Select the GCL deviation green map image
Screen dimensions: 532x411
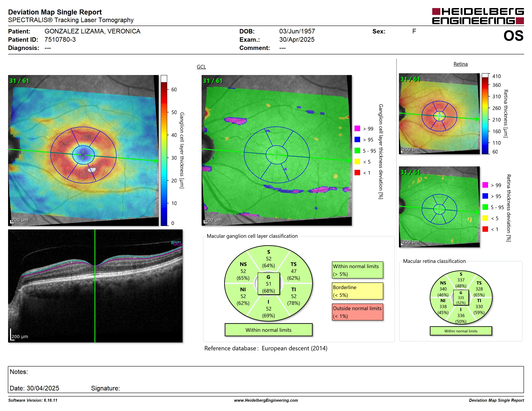(276, 150)
